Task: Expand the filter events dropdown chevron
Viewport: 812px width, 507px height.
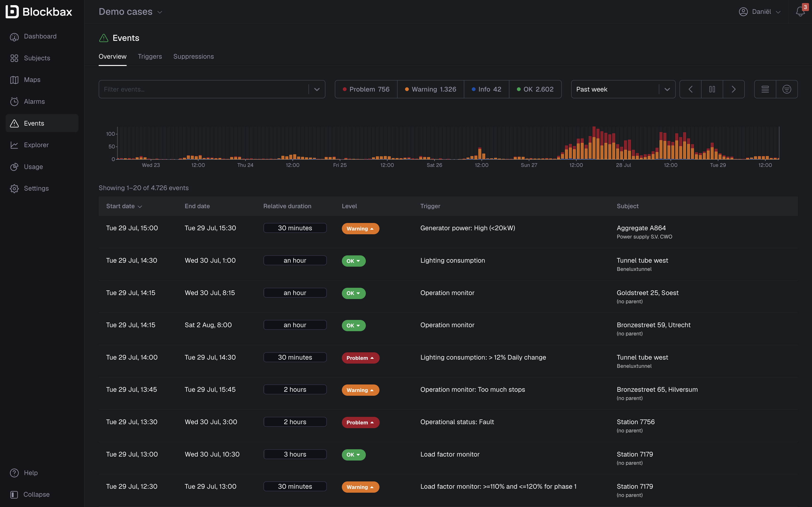Action: click(x=316, y=89)
